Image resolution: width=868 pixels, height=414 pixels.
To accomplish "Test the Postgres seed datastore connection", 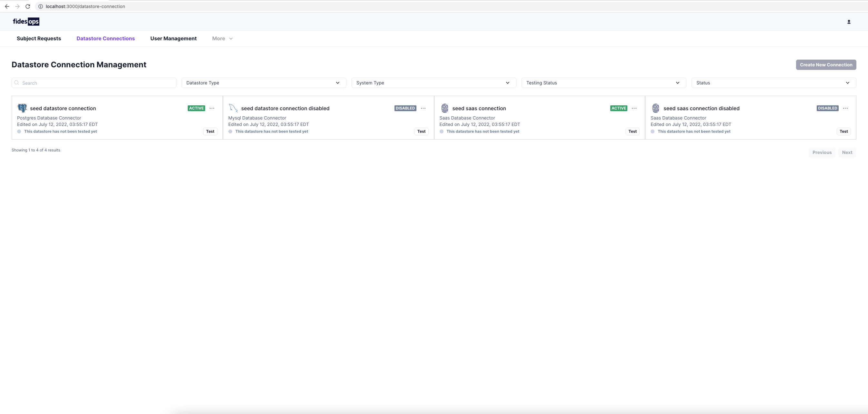I will point(210,131).
